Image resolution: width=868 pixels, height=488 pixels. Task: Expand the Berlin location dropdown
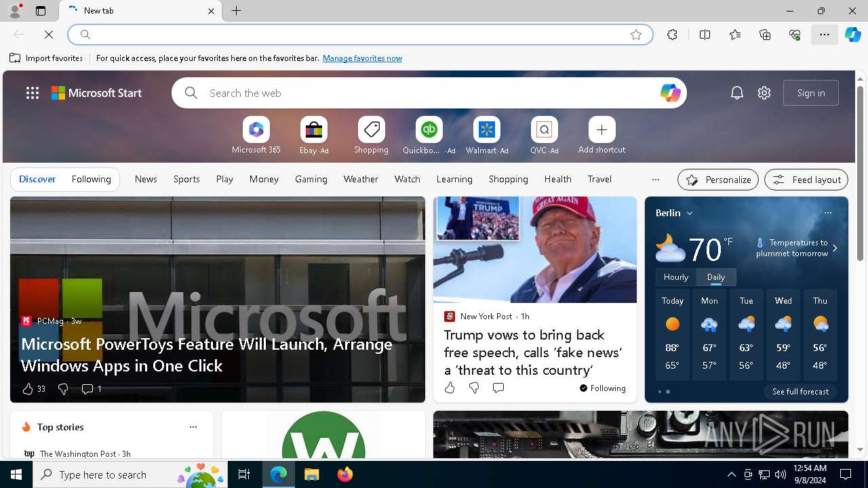click(690, 213)
